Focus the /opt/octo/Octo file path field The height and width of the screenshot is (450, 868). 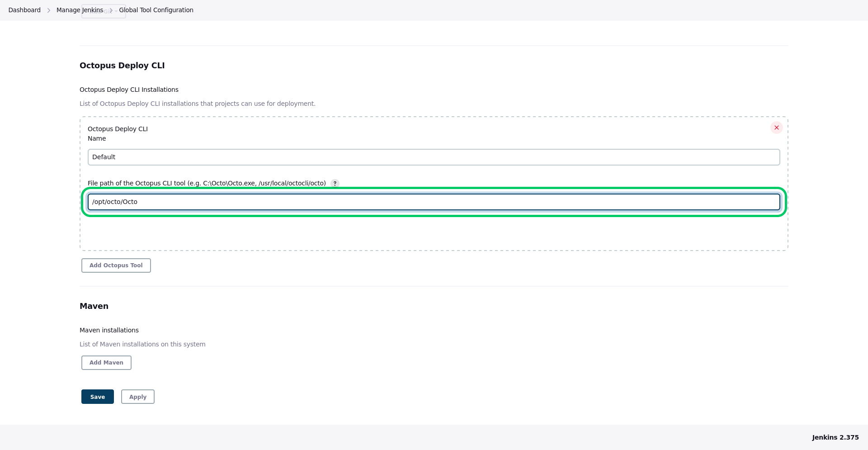(x=434, y=202)
